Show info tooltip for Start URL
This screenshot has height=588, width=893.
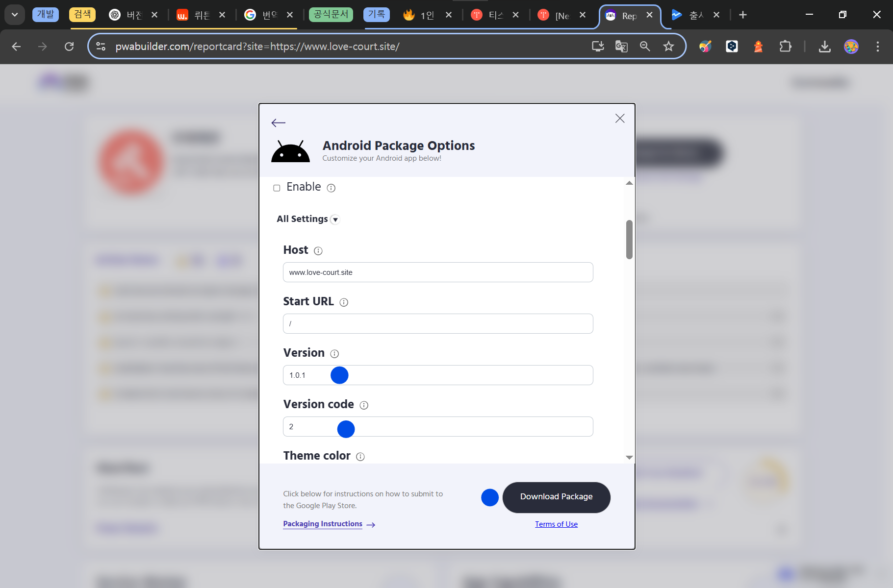coord(344,302)
